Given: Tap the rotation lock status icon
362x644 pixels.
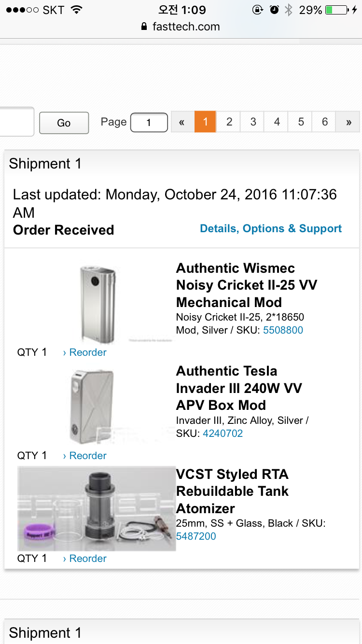Looking at the screenshot, I should pos(258,10).
